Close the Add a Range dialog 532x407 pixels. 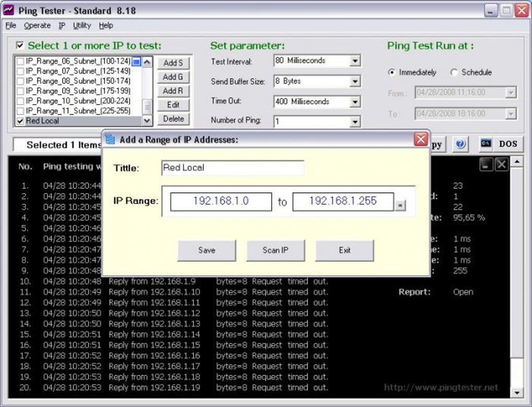click(x=421, y=139)
